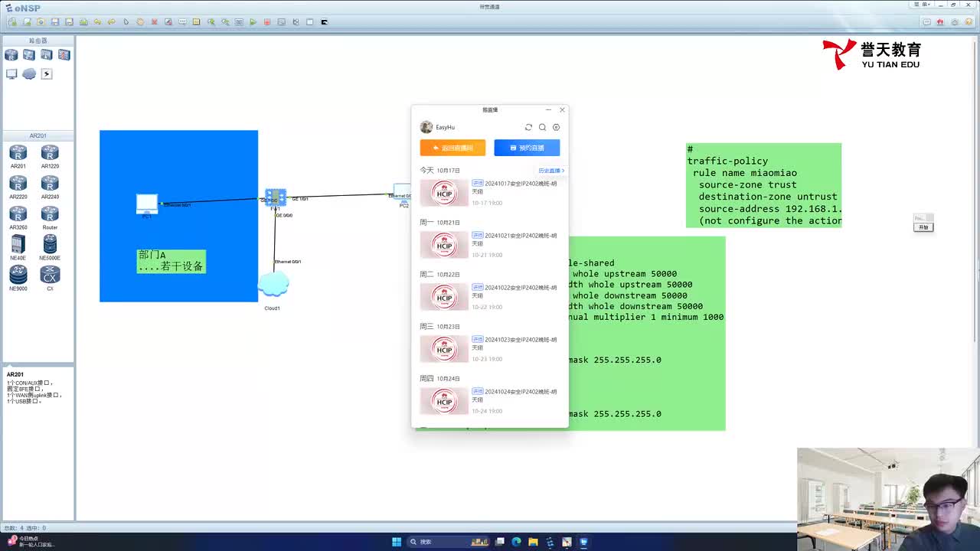The width and height of the screenshot is (980, 551).
Task: Click the AR201 panel header
Action: [x=38, y=135]
